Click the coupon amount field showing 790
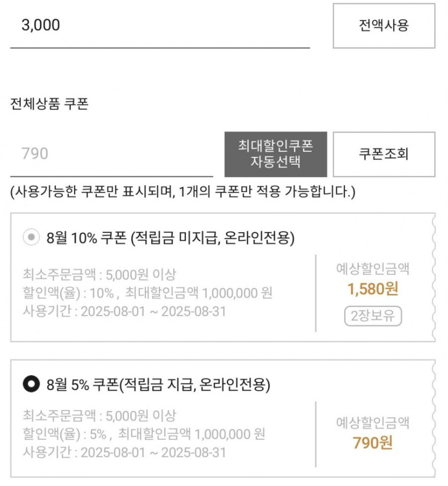Image resolution: width=448 pixels, height=486 pixels. pos(112,154)
